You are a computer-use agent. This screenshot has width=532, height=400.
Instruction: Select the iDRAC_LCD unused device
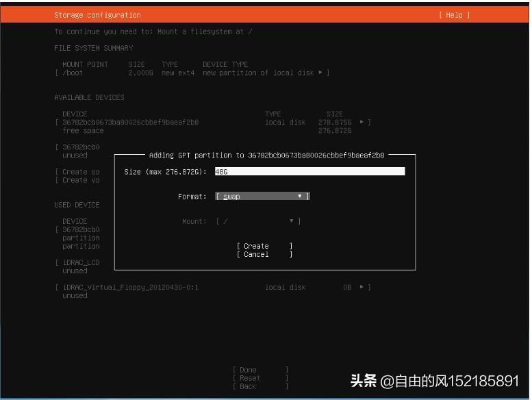pyautogui.click(x=81, y=262)
